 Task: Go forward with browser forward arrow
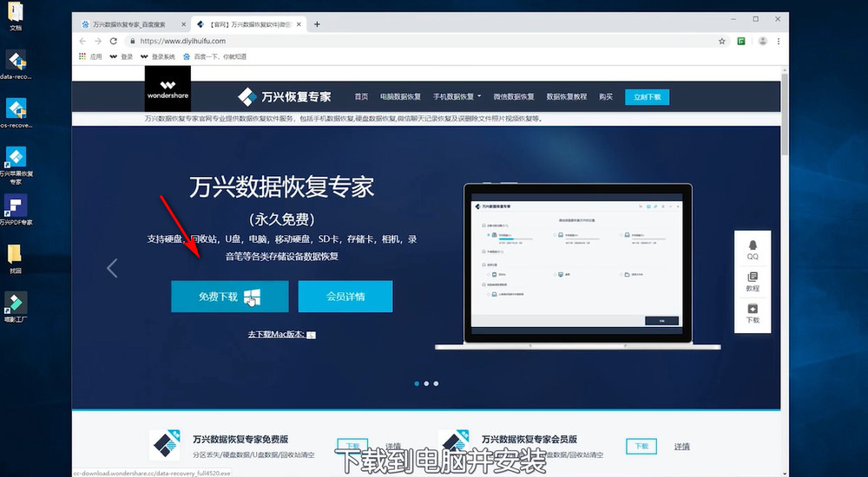[98, 41]
